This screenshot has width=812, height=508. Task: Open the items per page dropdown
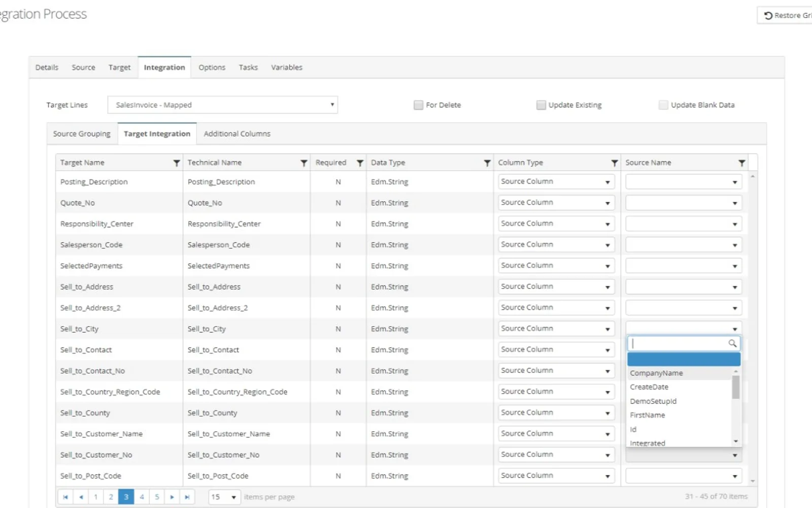tap(224, 497)
